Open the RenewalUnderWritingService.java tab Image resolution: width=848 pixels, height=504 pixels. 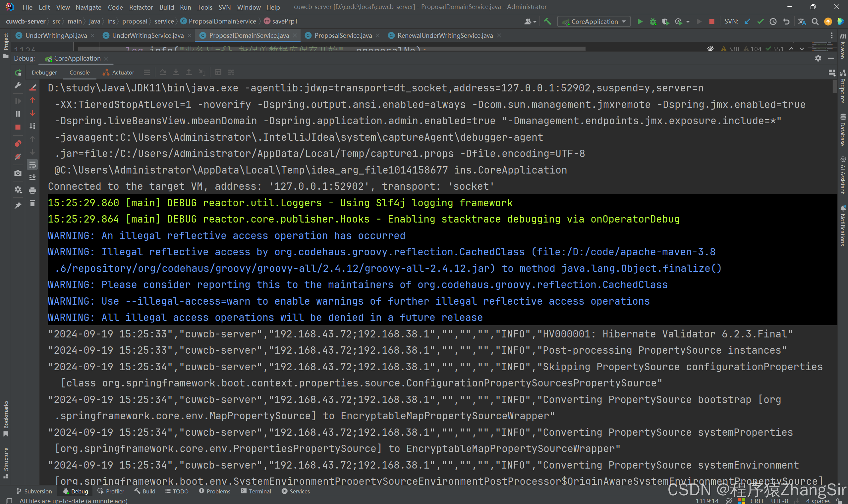click(445, 35)
